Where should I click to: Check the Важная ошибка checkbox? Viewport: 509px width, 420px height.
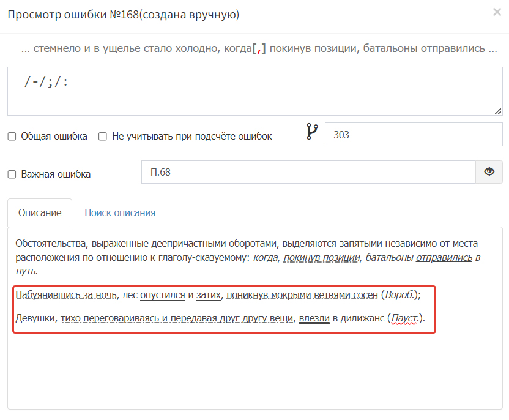click(x=12, y=174)
